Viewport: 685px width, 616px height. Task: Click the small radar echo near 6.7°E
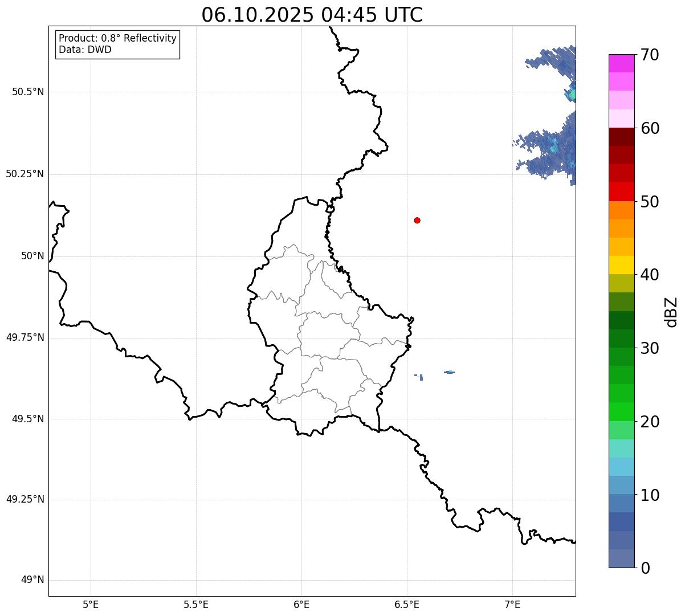click(449, 372)
